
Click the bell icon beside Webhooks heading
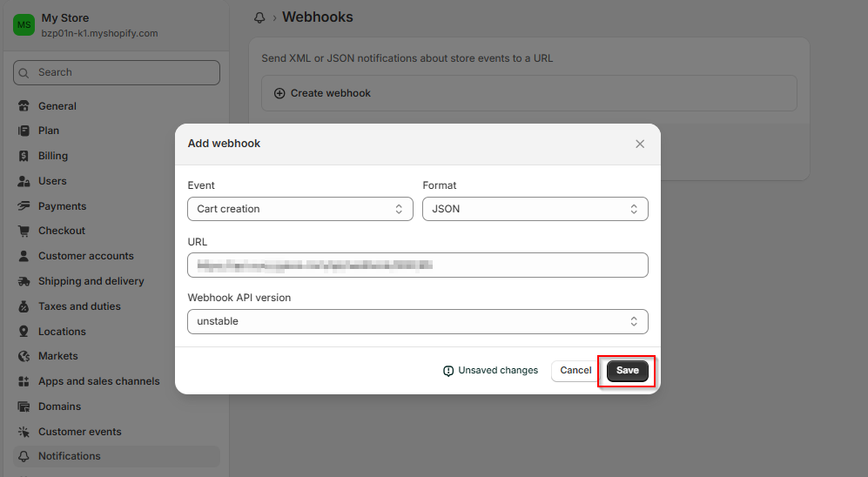coord(259,17)
